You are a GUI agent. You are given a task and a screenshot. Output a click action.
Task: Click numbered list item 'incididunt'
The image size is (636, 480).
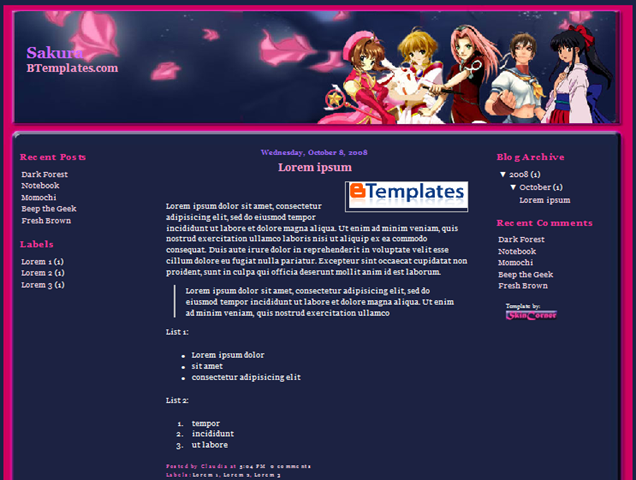coord(213,434)
